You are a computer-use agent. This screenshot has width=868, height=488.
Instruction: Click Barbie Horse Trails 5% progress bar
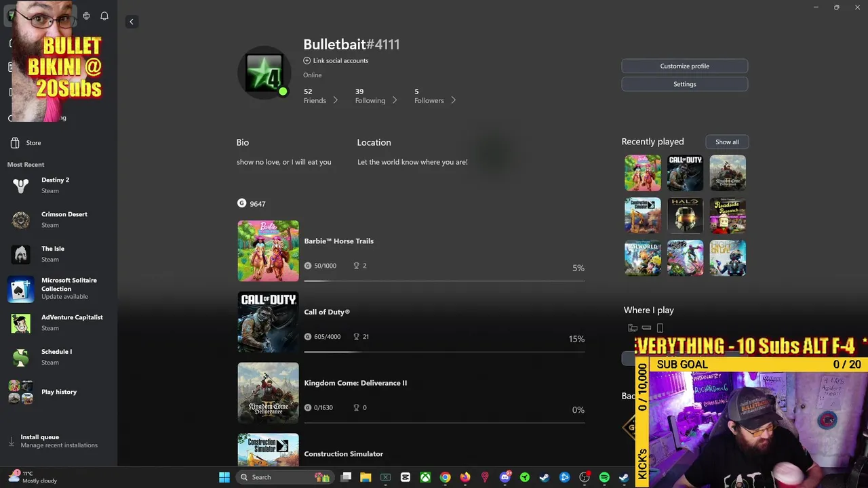point(444,281)
